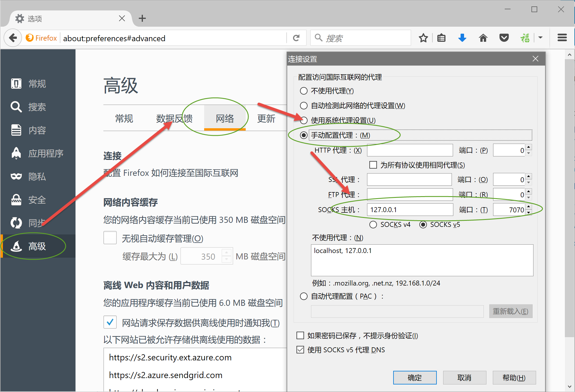This screenshot has height=392, width=575.
Task: Toggle 网站请求保存数据供离线使用时通知我 checkbox
Action: coord(110,322)
